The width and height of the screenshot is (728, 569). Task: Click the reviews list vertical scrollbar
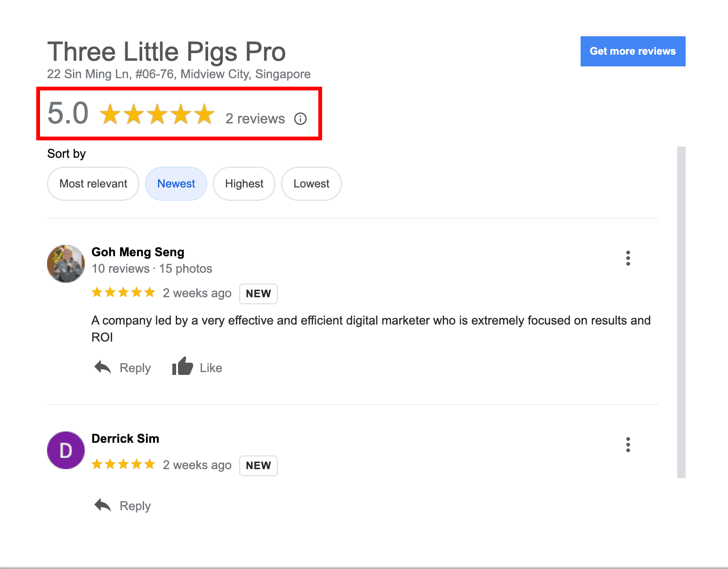click(681, 312)
